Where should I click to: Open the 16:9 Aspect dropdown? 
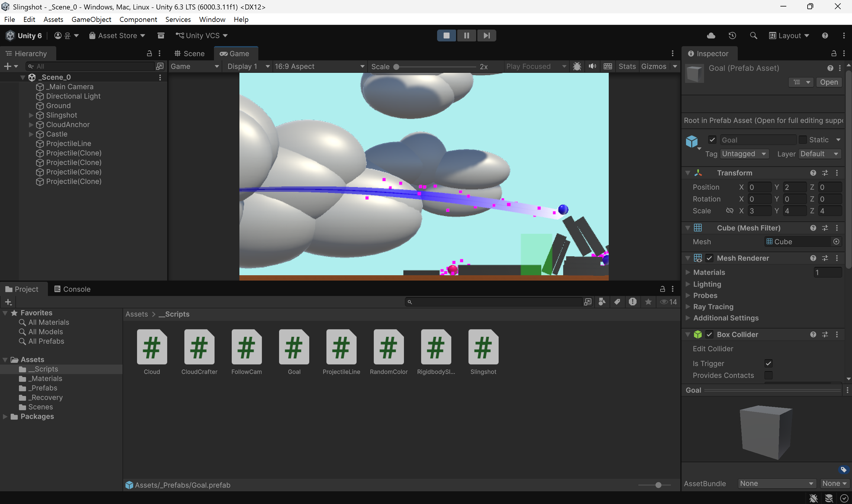[x=319, y=67]
